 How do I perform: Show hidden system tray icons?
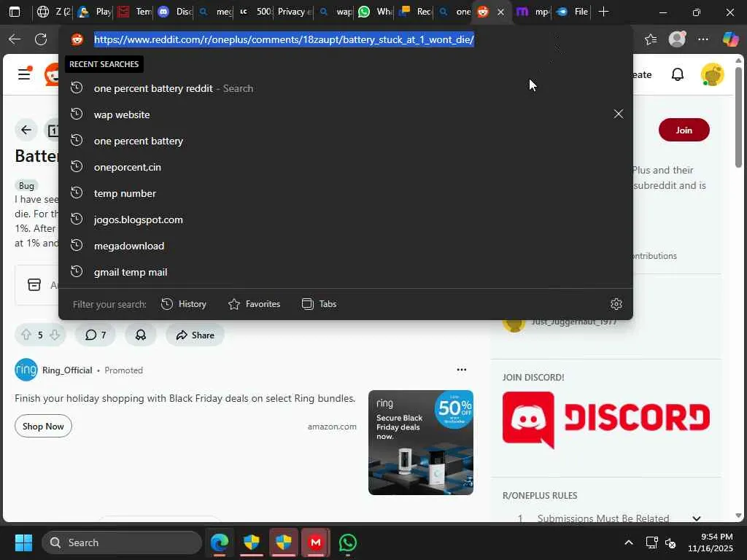coord(628,542)
